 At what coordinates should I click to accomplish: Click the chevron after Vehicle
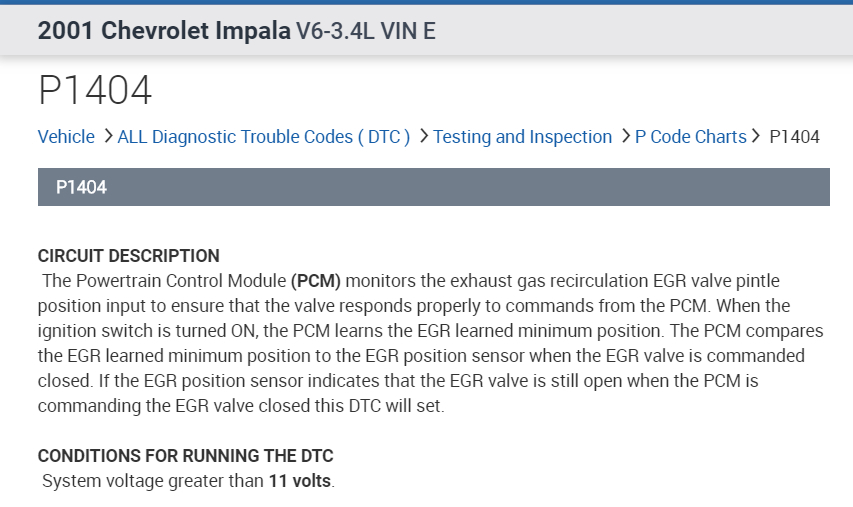point(108,136)
